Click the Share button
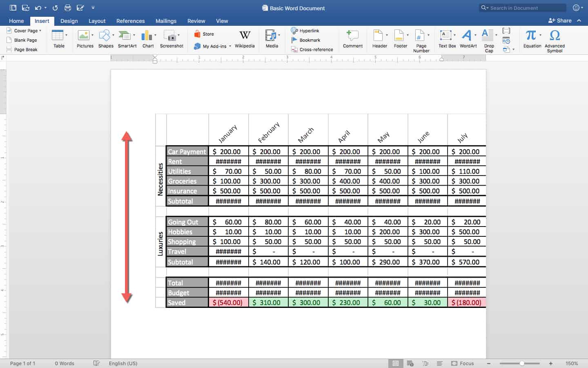The image size is (588, 368). coord(560,20)
